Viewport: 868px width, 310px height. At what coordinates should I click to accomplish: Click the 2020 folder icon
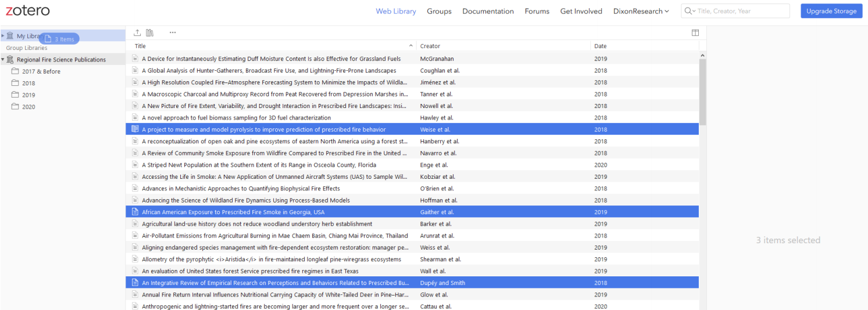point(15,106)
